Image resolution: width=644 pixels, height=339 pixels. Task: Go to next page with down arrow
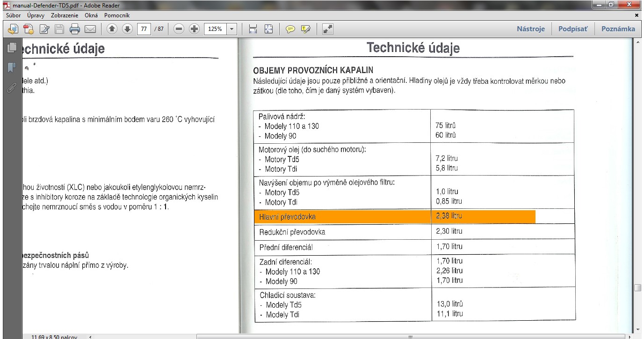(x=127, y=29)
